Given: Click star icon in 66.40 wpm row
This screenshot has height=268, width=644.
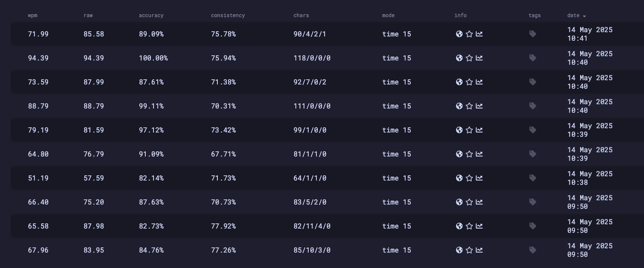Looking at the screenshot, I should tap(469, 202).
